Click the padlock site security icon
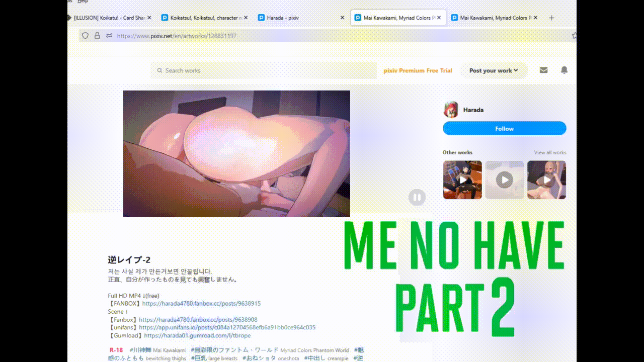Viewport: 644px width, 362px height. coord(98,36)
